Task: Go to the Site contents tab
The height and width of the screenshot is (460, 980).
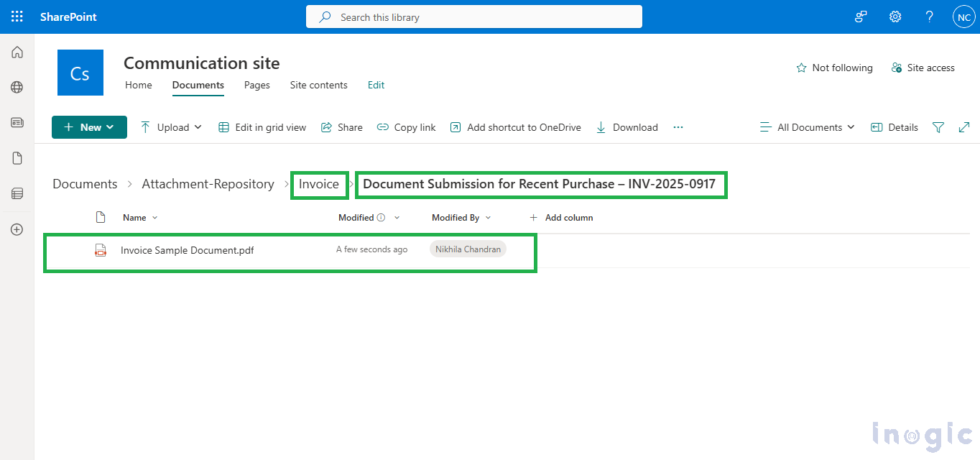Action: (318, 85)
